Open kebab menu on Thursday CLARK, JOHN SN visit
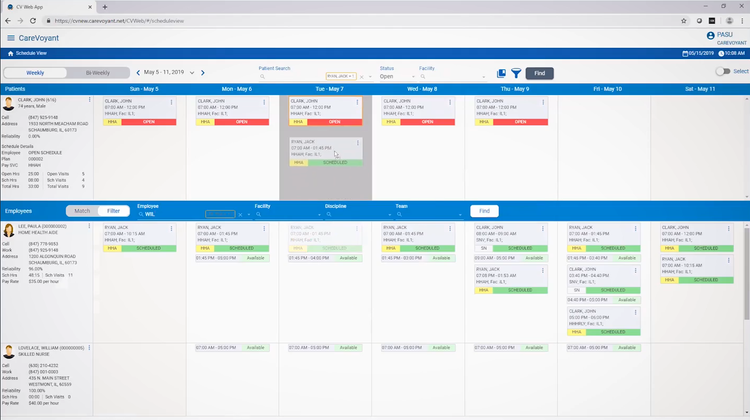The height and width of the screenshot is (420, 750). pos(543,229)
